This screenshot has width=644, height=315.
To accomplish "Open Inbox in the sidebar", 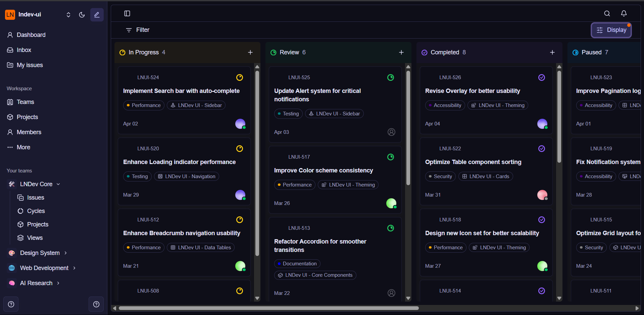I will click(x=24, y=50).
